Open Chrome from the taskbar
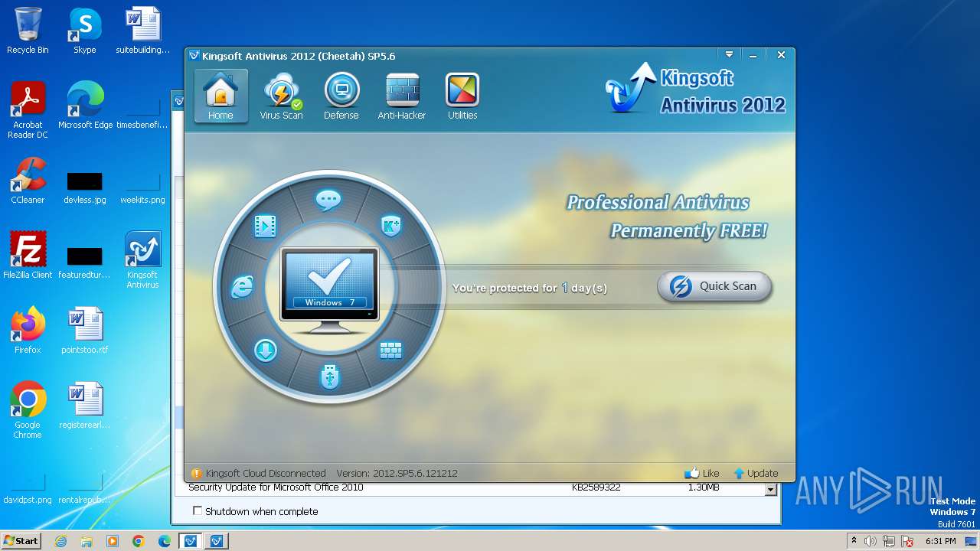 pos(139,541)
